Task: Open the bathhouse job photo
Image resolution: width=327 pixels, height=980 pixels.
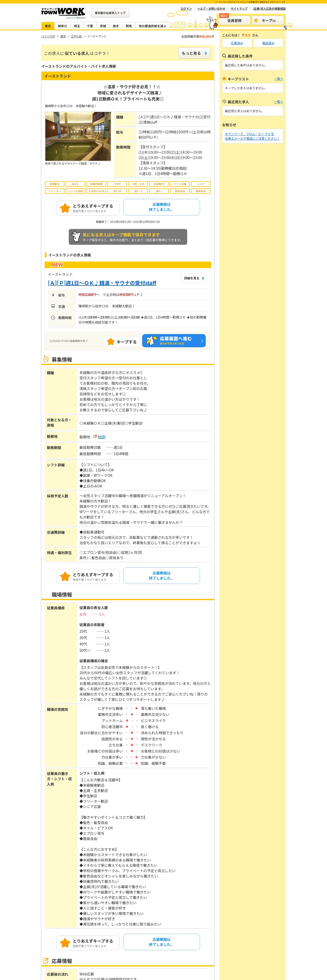Action: (x=78, y=136)
